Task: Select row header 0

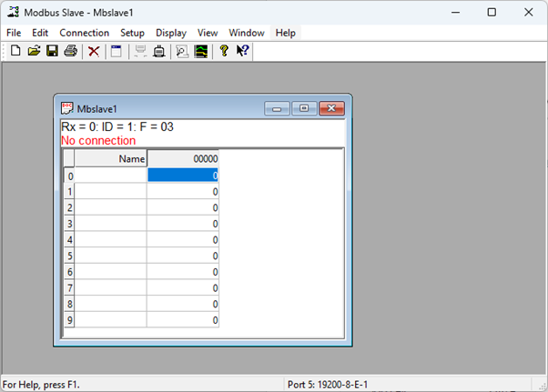Action: pos(69,176)
